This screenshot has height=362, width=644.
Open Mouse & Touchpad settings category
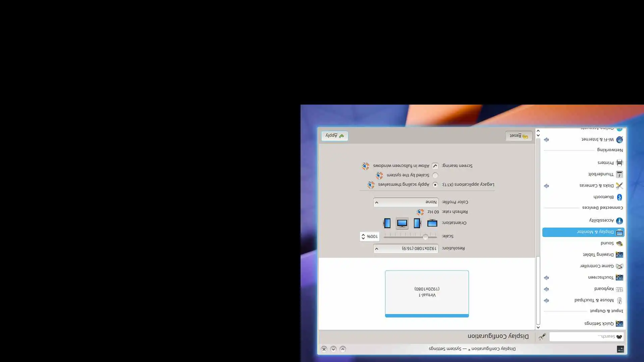[x=594, y=300]
